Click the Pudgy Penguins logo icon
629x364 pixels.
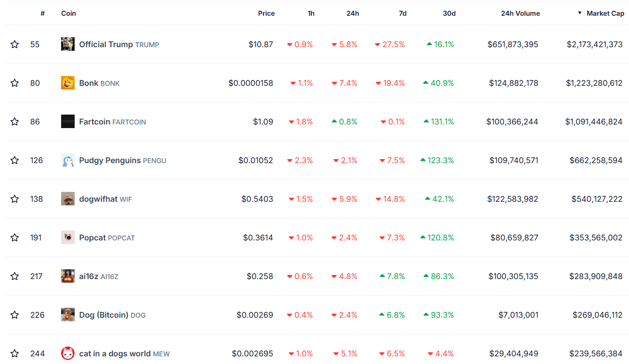coord(68,160)
